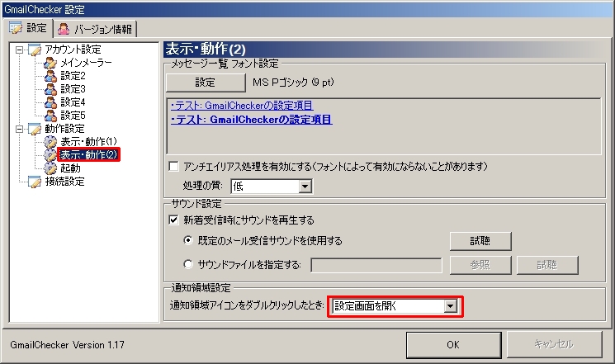615x364 pixels.
Task: Enable アンチエイリアス処理 checkbox
Action: pos(173,166)
